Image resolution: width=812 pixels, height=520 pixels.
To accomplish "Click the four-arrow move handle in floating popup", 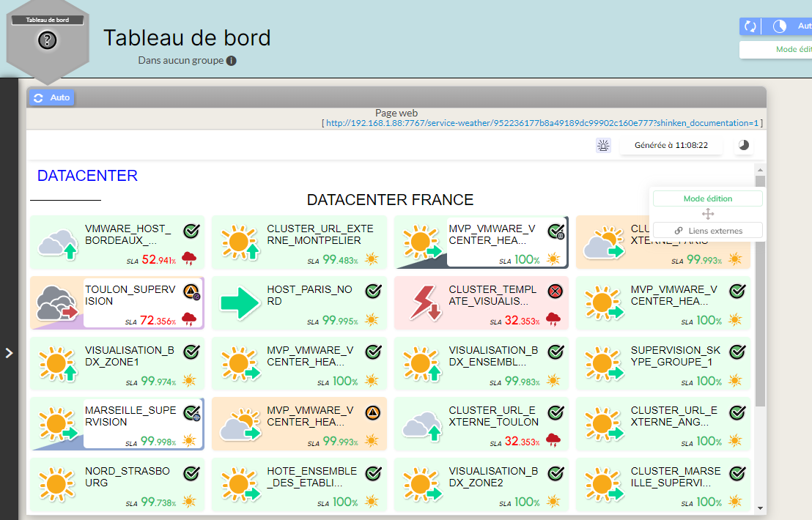I will pos(708,214).
